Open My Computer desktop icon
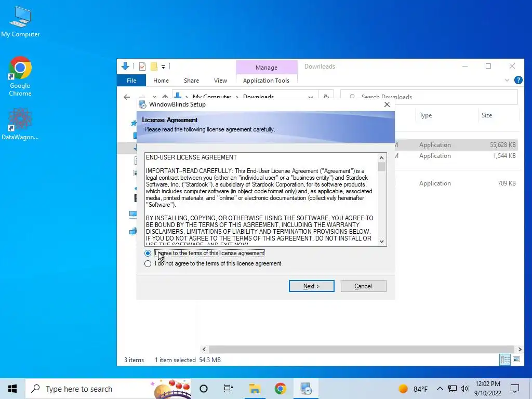 20,22
